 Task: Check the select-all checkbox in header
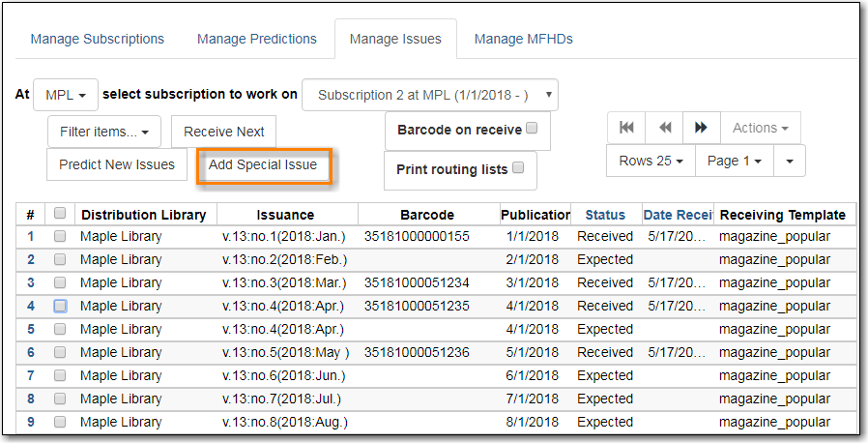coord(60,215)
